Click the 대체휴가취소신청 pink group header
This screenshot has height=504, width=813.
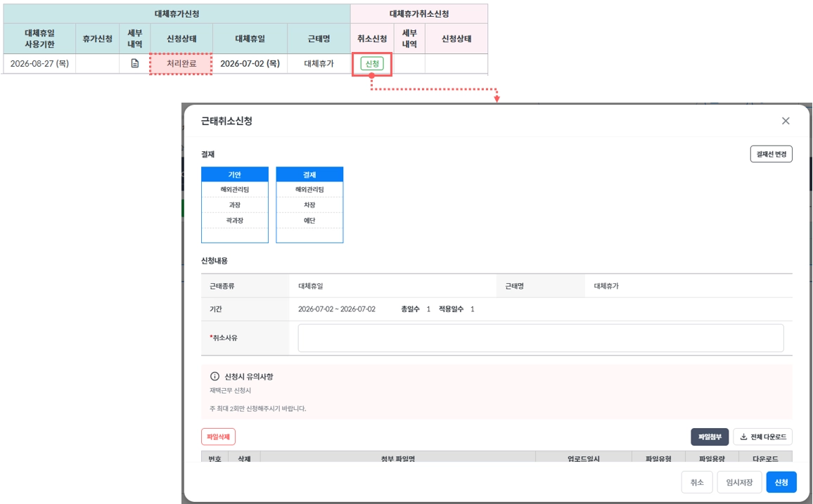click(x=419, y=13)
